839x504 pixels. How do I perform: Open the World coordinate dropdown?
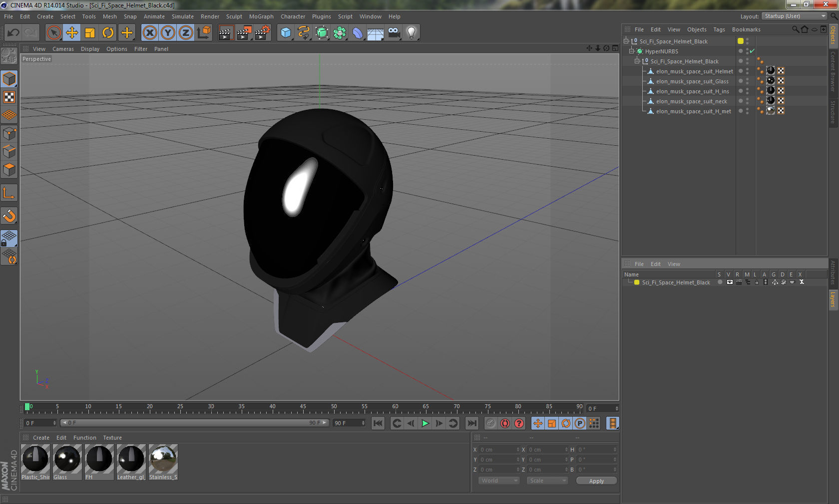click(499, 481)
